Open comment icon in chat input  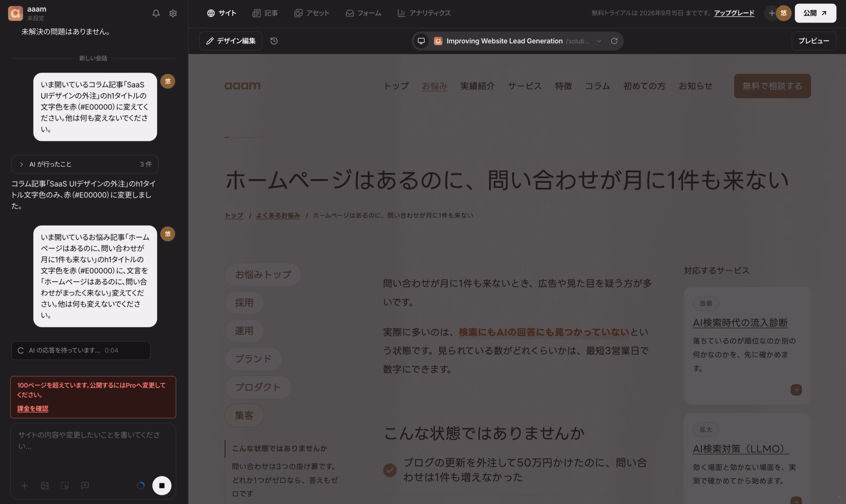pos(85,486)
